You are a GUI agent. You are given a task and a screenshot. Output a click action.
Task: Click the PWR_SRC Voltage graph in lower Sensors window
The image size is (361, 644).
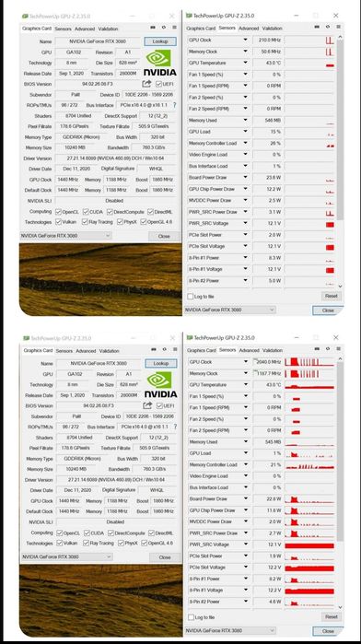point(309,544)
